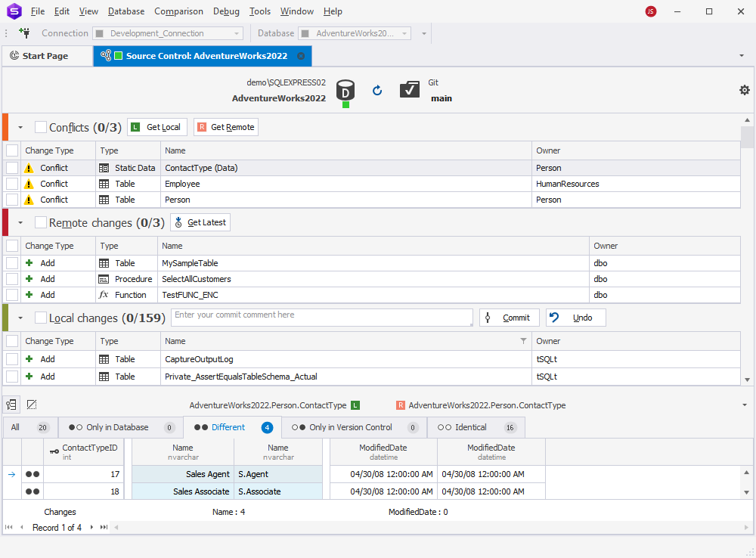Viewport: 756px width, 558px height.
Task: Open the Connection dropdown
Action: point(236,33)
